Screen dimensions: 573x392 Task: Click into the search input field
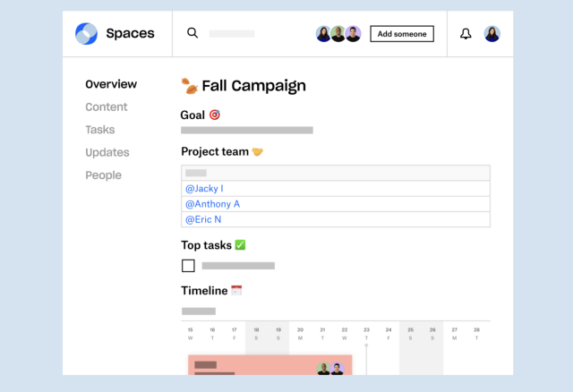232,34
